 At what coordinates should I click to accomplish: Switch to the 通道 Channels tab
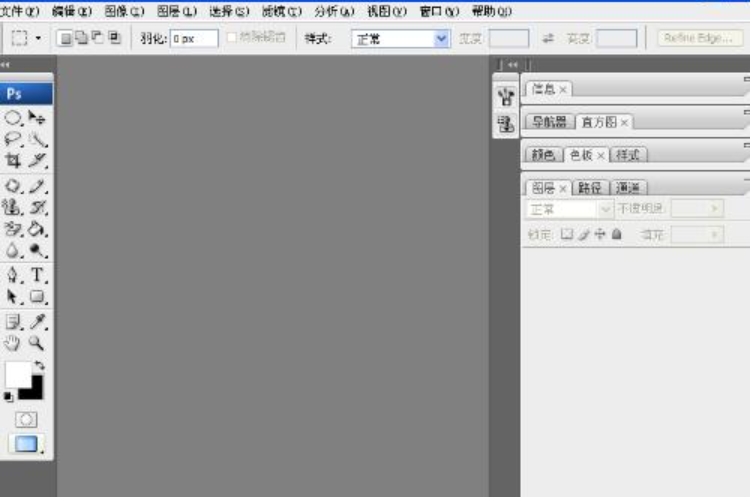tap(628, 188)
